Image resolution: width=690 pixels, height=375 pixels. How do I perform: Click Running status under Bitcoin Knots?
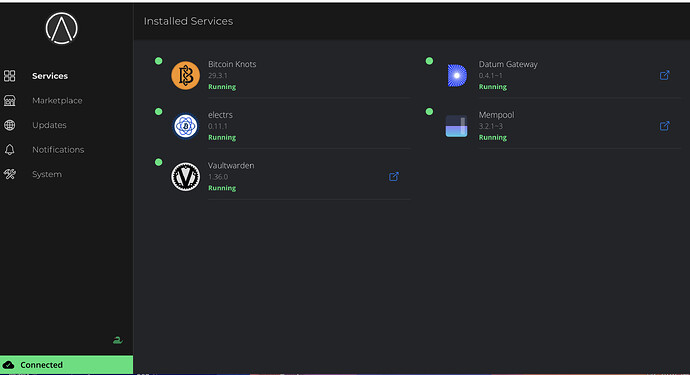pos(222,87)
